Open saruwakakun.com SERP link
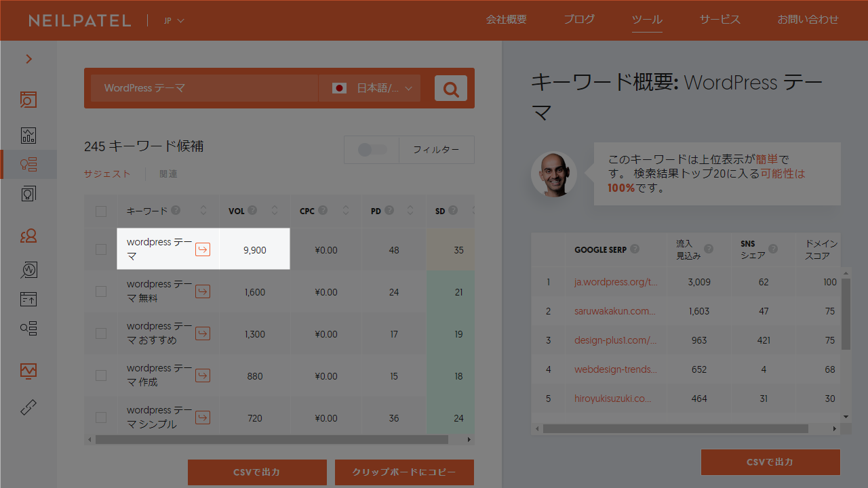 point(615,311)
